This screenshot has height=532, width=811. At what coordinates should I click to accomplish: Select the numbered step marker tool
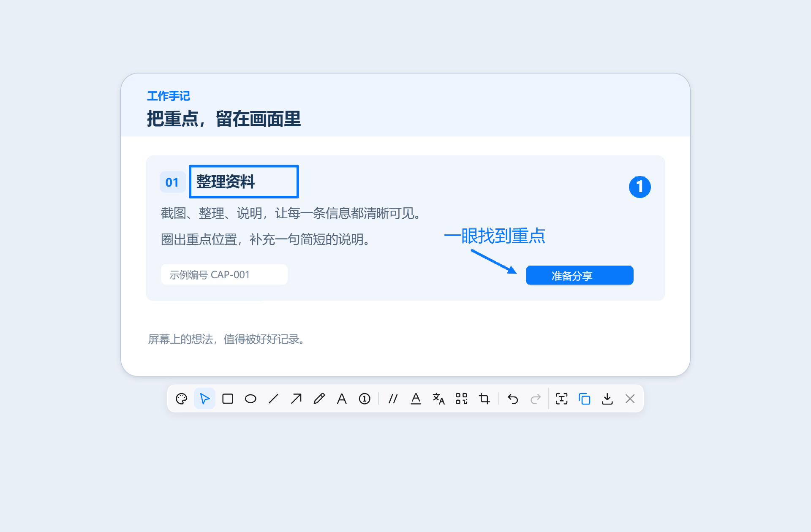[x=365, y=399]
